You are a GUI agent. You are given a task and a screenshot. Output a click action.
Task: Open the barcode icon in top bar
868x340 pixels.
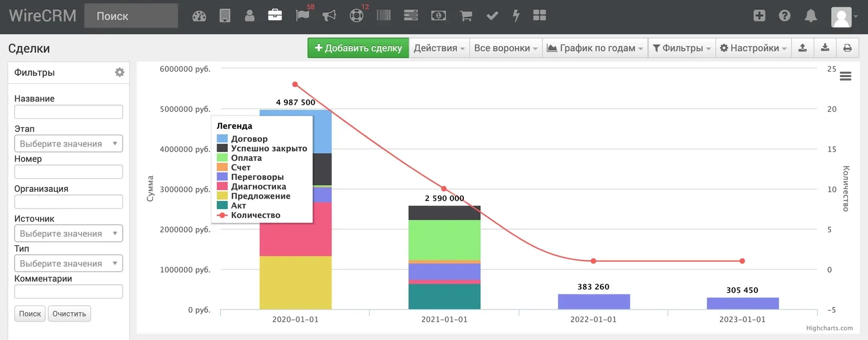click(x=384, y=15)
